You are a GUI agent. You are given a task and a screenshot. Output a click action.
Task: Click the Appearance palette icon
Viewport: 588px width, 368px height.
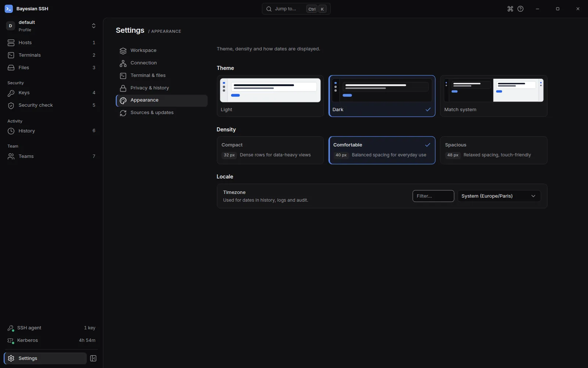123,100
